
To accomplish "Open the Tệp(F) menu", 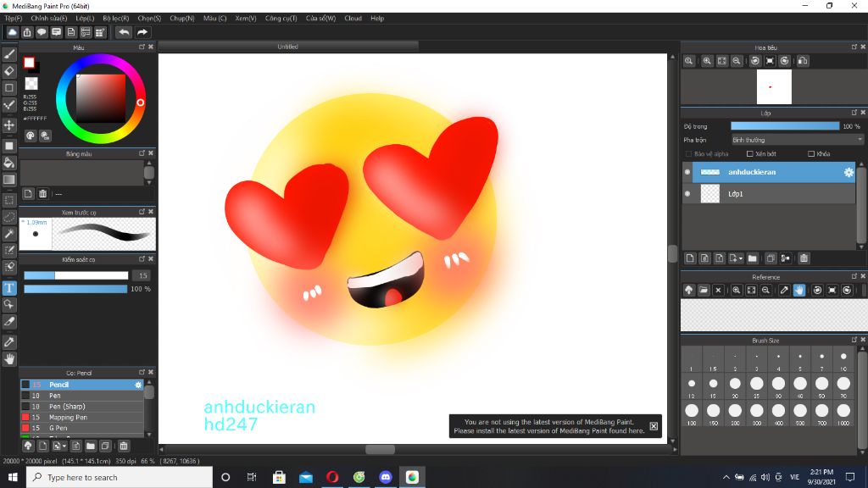I will coord(14,19).
